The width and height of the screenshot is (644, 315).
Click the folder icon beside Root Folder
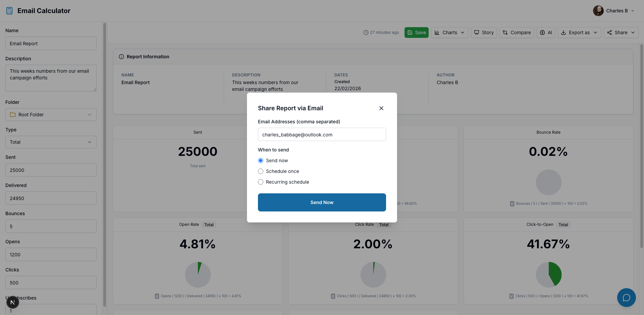pyautogui.click(x=13, y=115)
